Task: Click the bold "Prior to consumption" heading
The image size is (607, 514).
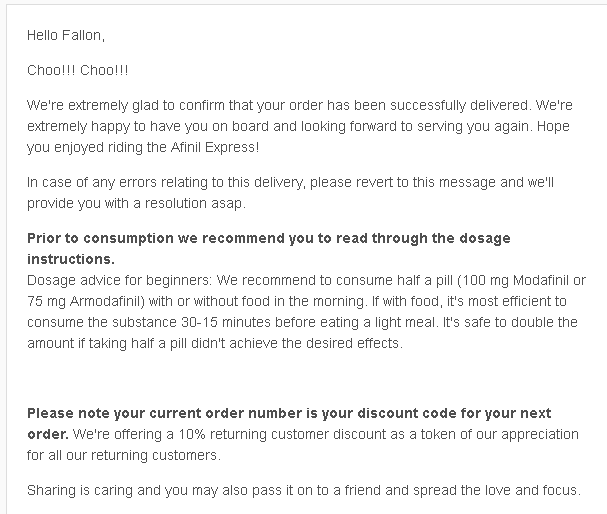Action: (100, 238)
